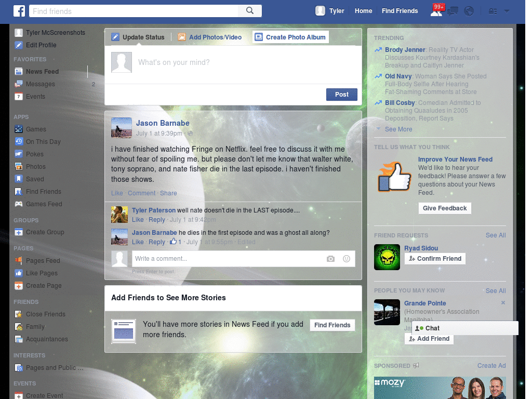
Task: Open the account menu dropdown arrow
Action: click(x=507, y=11)
